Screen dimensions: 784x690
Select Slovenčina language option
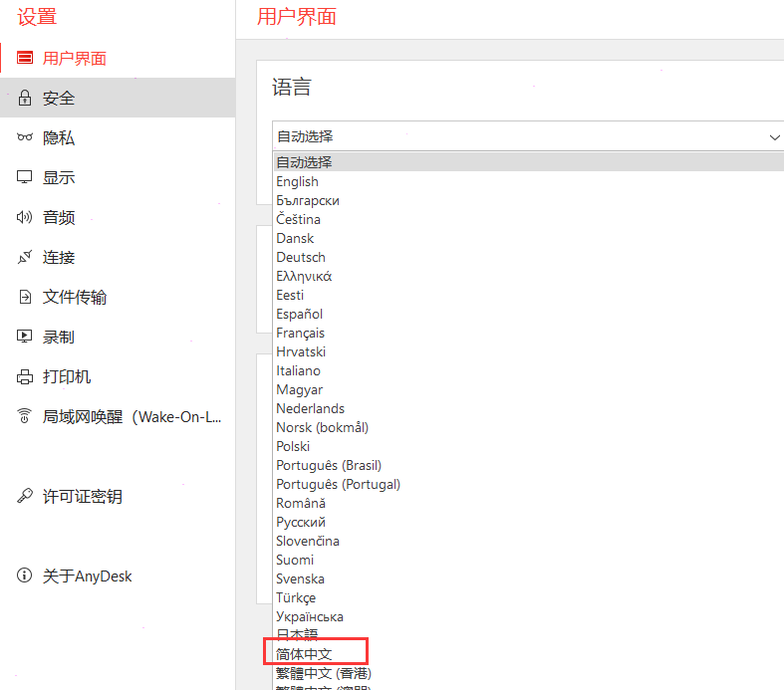coord(529,541)
